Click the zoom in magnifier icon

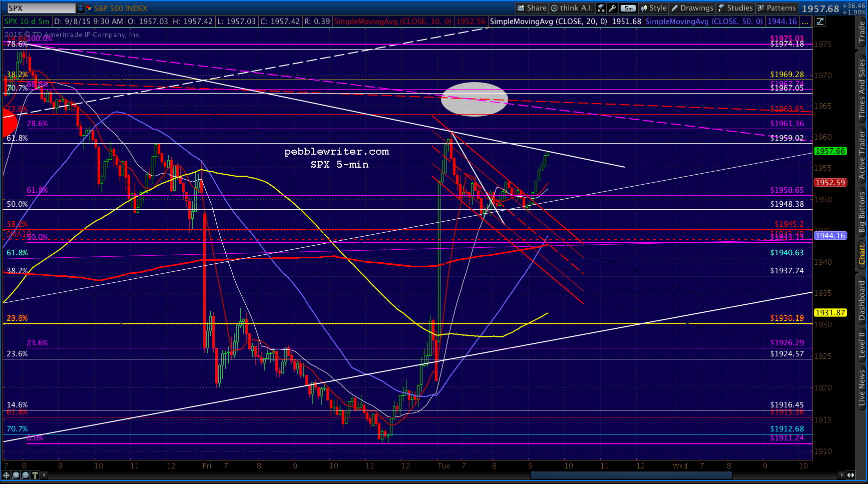pyautogui.click(x=16, y=475)
